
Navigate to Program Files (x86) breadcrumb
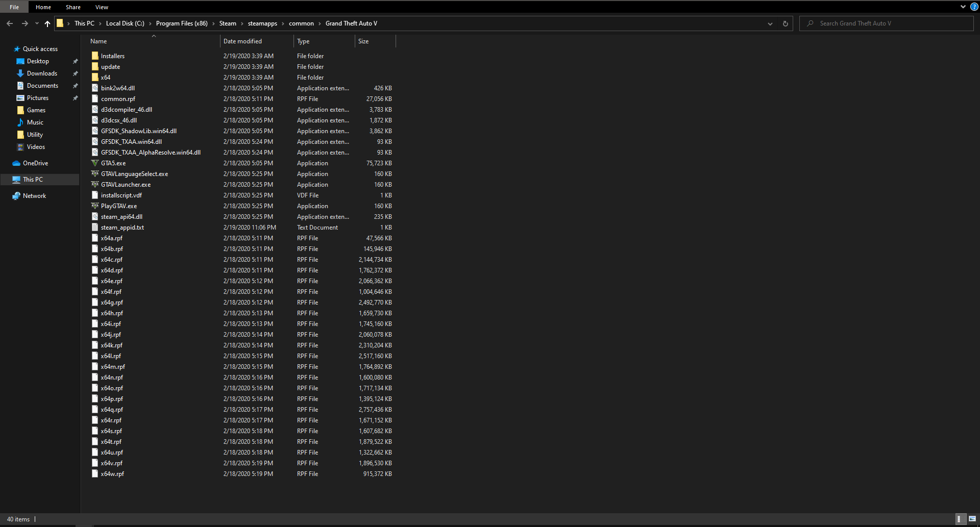(182, 23)
